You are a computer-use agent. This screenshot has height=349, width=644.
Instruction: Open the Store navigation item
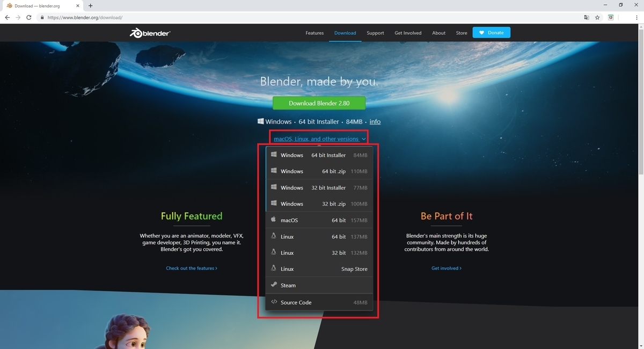point(462,33)
